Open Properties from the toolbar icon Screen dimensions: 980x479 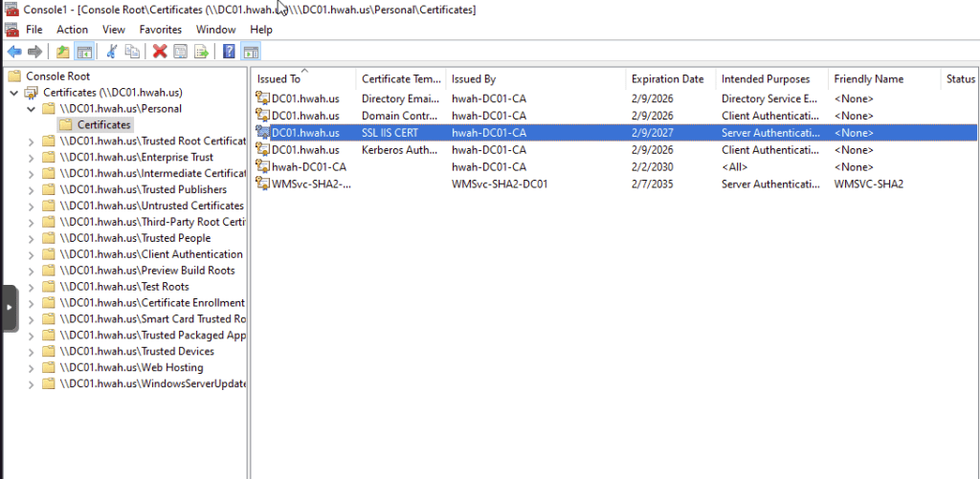click(180, 52)
